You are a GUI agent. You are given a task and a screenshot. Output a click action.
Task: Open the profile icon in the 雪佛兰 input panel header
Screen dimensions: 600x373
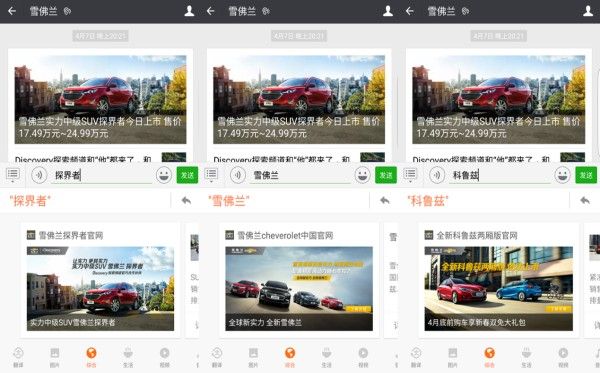388,11
